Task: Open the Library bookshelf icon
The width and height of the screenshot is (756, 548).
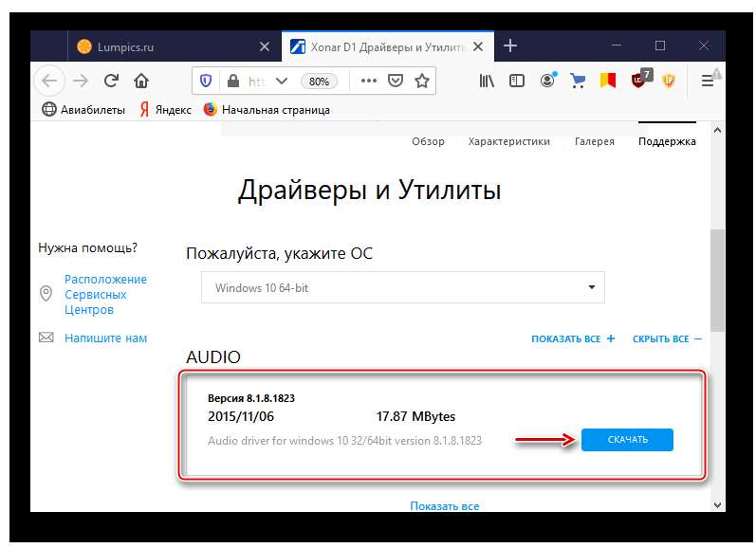Action: (x=487, y=81)
